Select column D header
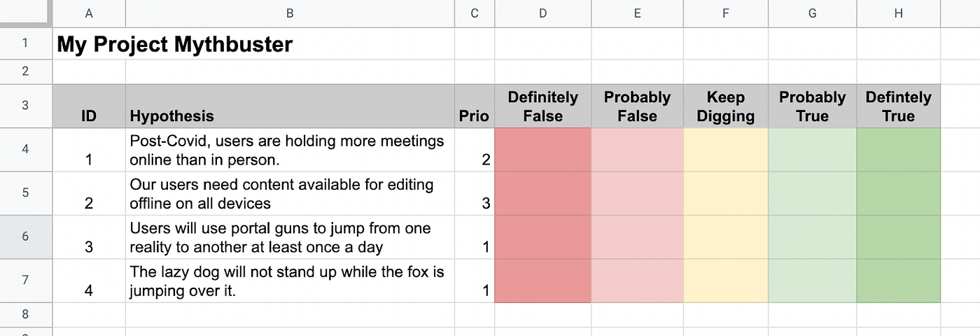Image resolution: width=980 pixels, height=336 pixels. pos(542,13)
